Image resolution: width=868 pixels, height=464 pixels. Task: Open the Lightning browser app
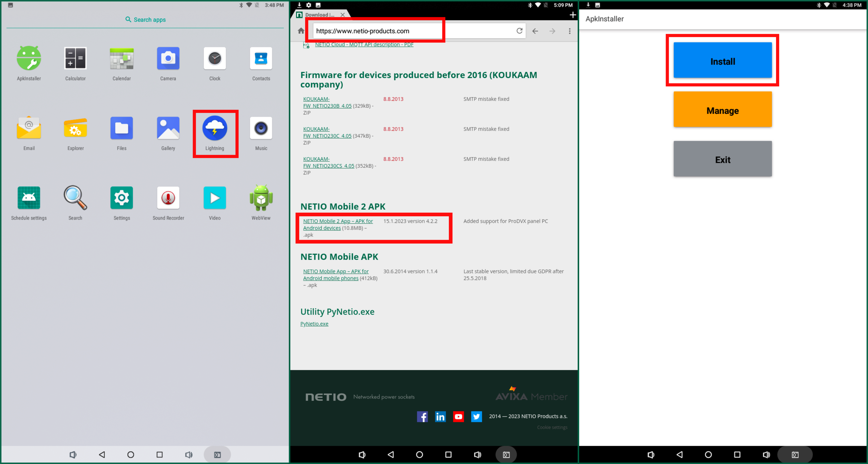pyautogui.click(x=215, y=128)
